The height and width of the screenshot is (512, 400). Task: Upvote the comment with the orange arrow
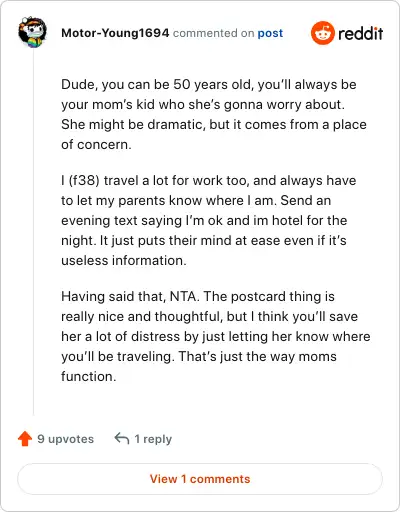[x=25, y=439]
